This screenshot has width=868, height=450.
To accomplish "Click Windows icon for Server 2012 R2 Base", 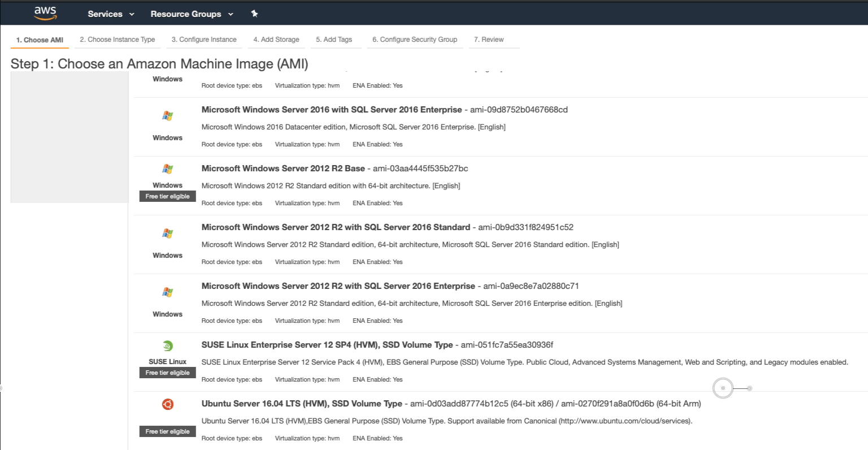I will [x=167, y=169].
